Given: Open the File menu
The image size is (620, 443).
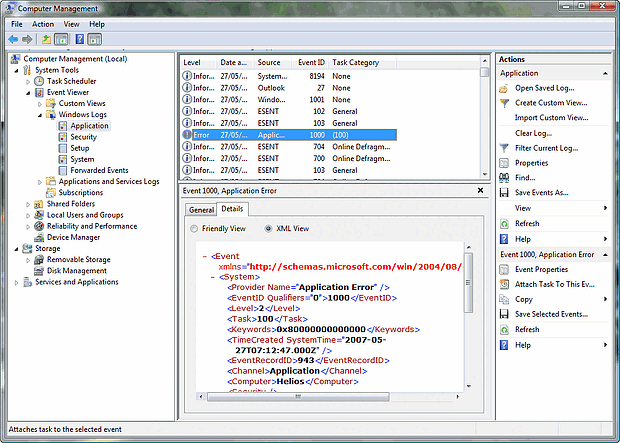Looking at the screenshot, I should pos(17,24).
